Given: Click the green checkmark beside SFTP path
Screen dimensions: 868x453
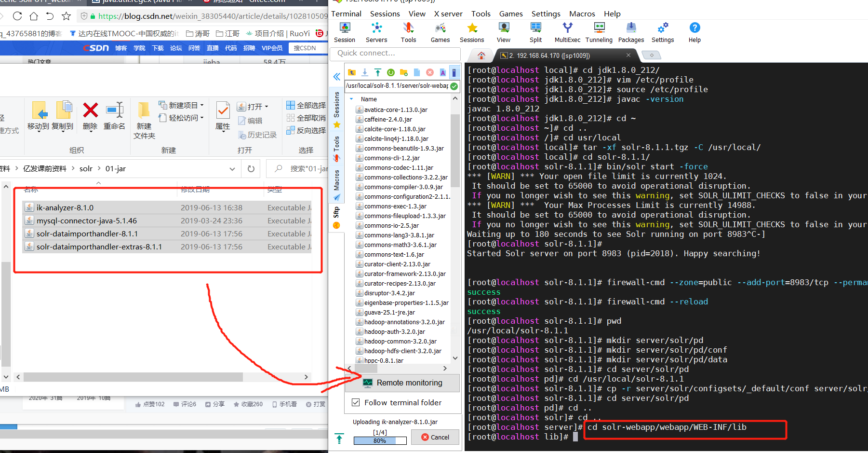Looking at the screenshot, I should pos(454,86).
